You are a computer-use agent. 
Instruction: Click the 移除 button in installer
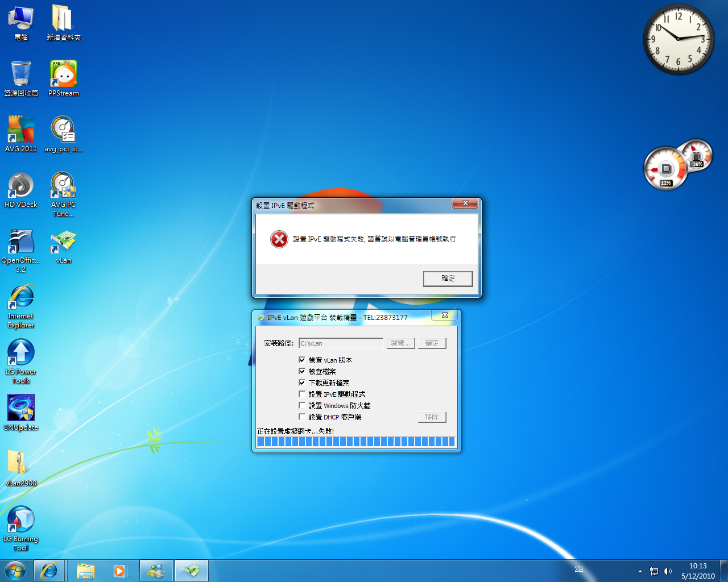(432, 417)
